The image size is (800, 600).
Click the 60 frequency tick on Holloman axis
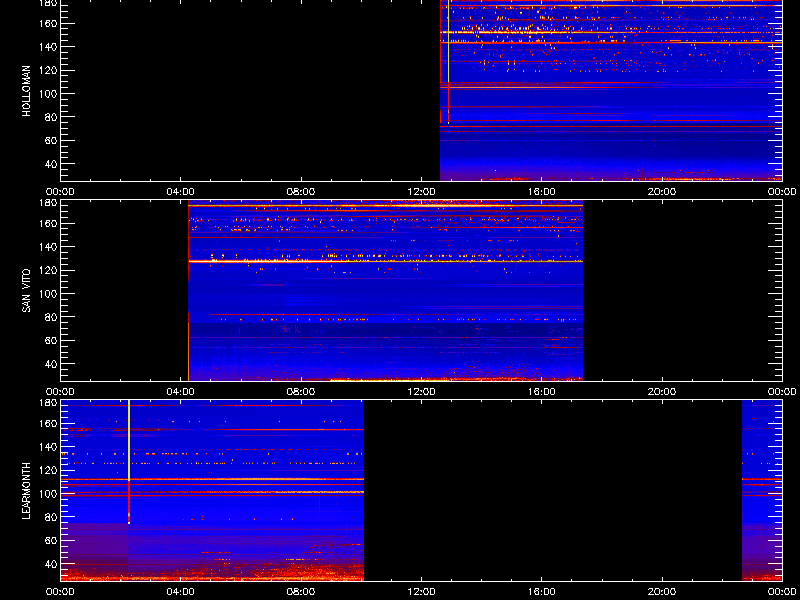point(52,140)
